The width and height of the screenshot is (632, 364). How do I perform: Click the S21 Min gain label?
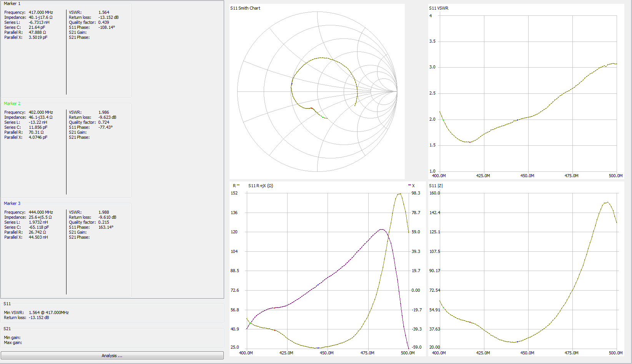[12, 337]
